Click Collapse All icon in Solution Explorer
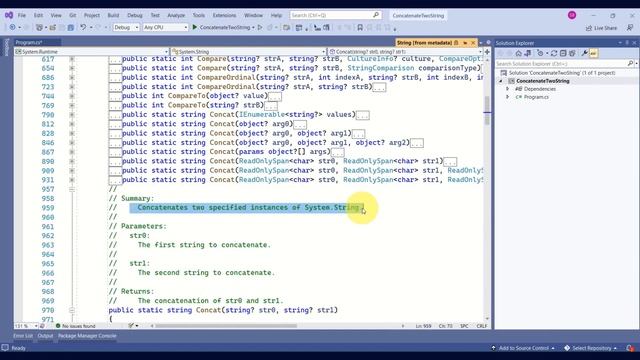Image resolution: width=640 pixels, height=360 pixels. point(563,53)
